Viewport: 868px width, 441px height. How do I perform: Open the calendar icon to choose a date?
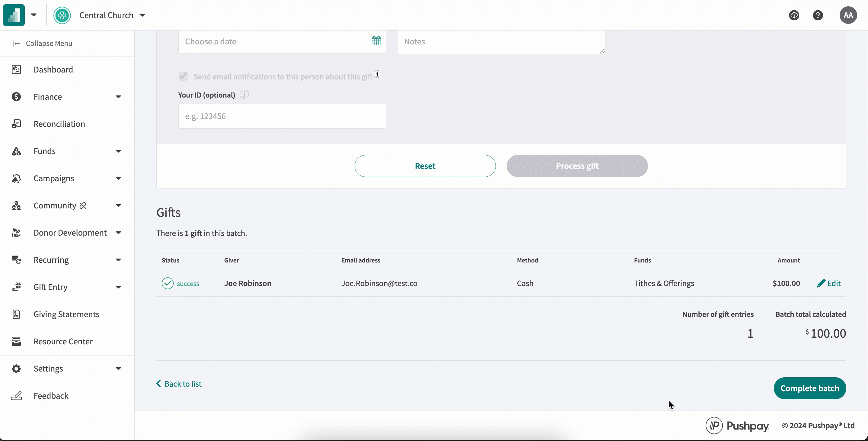click(376, 40)
